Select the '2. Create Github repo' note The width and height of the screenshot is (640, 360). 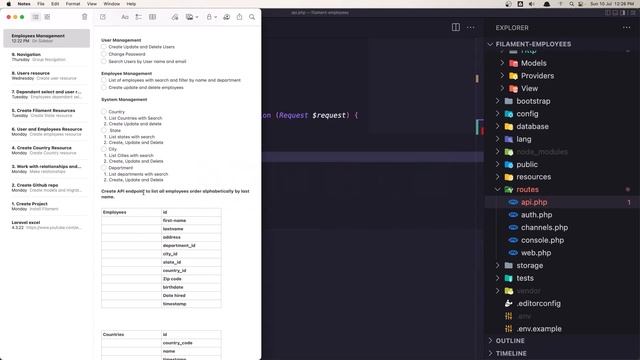pyautogui.click(x=47, y=187)
